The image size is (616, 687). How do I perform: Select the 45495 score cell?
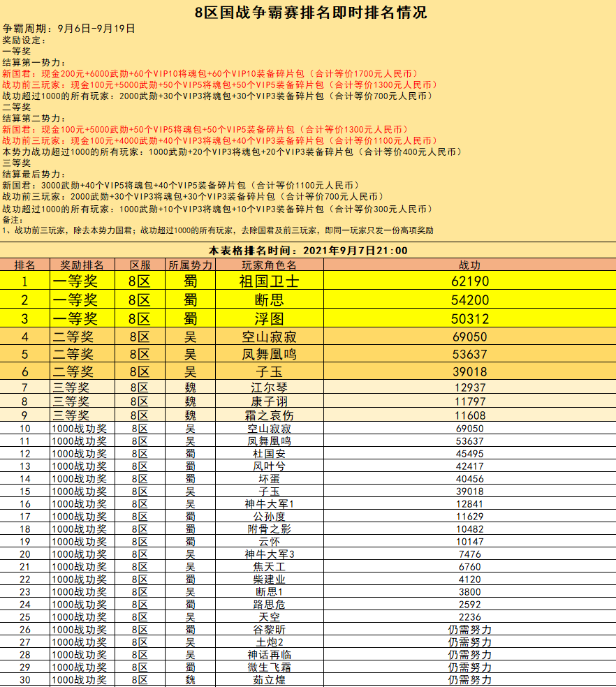[x=469, y=454]
